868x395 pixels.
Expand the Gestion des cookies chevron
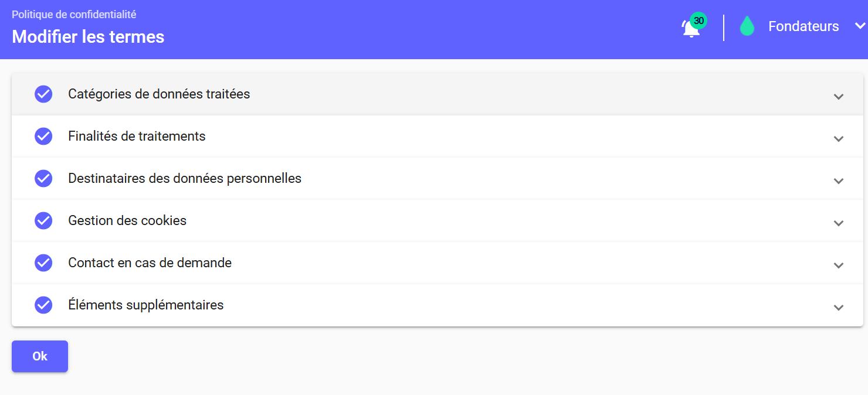point(839,223)
